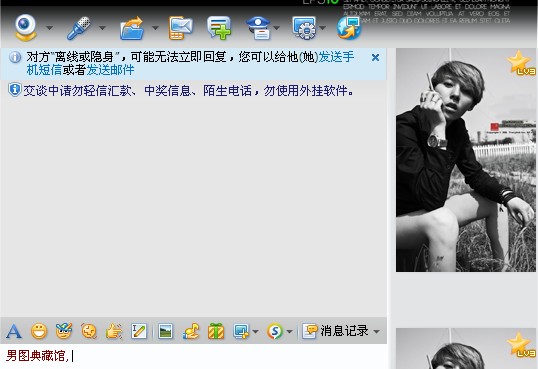Send SMS via phone and envelope icon
The image size is (538, 369).
[180, 28]
